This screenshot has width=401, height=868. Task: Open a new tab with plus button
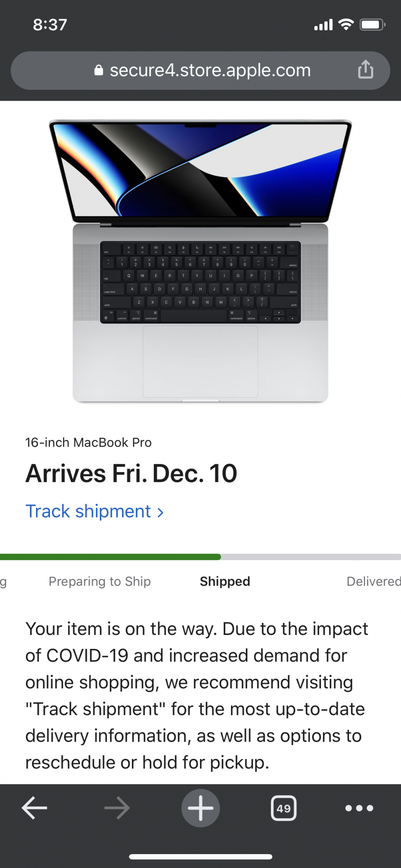200,808
